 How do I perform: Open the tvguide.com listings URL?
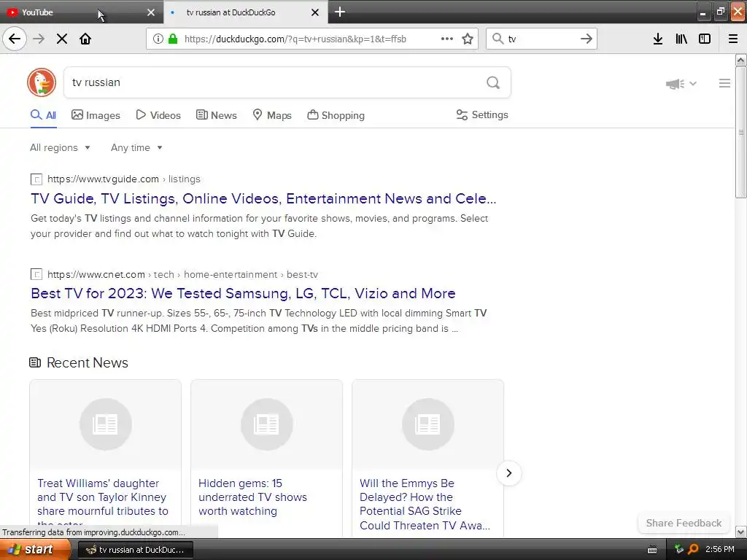(x=124, y=179)
